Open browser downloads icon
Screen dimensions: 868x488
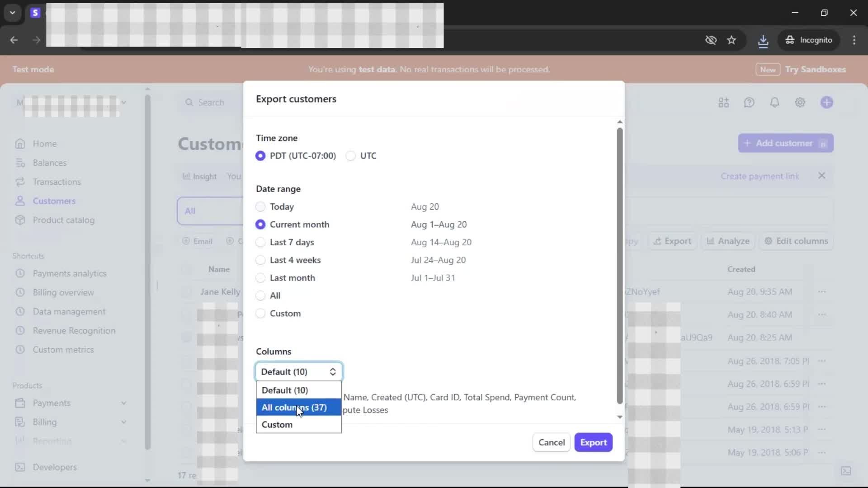click(x=763, y=41)
